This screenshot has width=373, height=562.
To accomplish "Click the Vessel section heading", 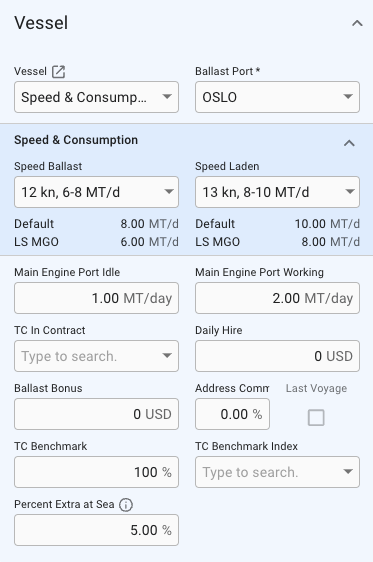I will coord(41,23).
